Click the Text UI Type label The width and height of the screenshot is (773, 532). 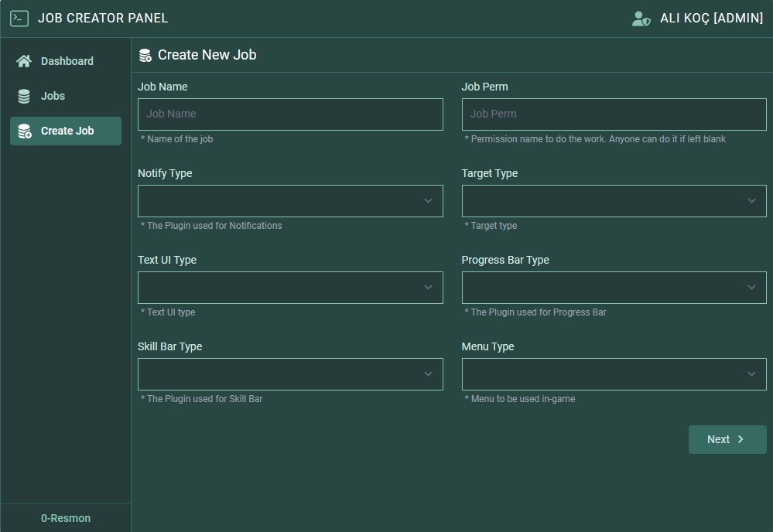coord(167,260)
